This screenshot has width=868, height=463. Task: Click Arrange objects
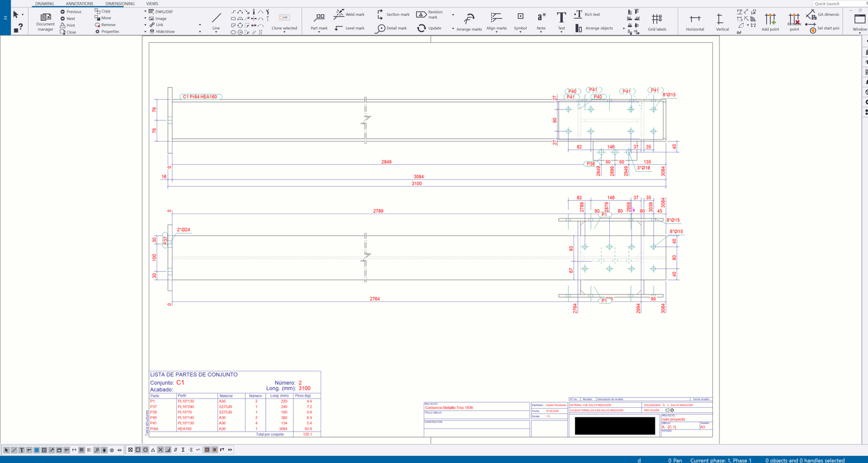click(x=593, y=28)
